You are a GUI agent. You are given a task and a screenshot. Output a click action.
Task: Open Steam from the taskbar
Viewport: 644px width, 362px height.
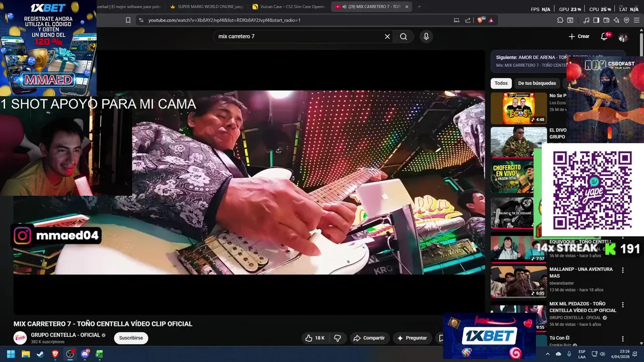(40, 354)
